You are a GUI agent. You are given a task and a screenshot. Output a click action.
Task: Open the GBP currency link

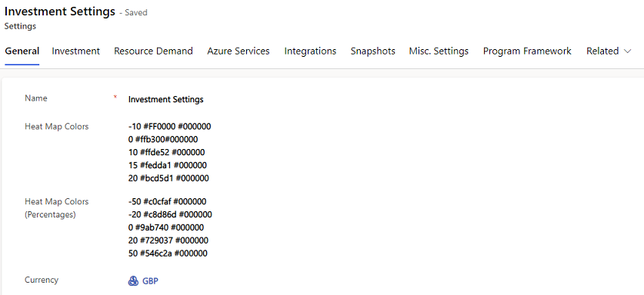pos(150,281)
